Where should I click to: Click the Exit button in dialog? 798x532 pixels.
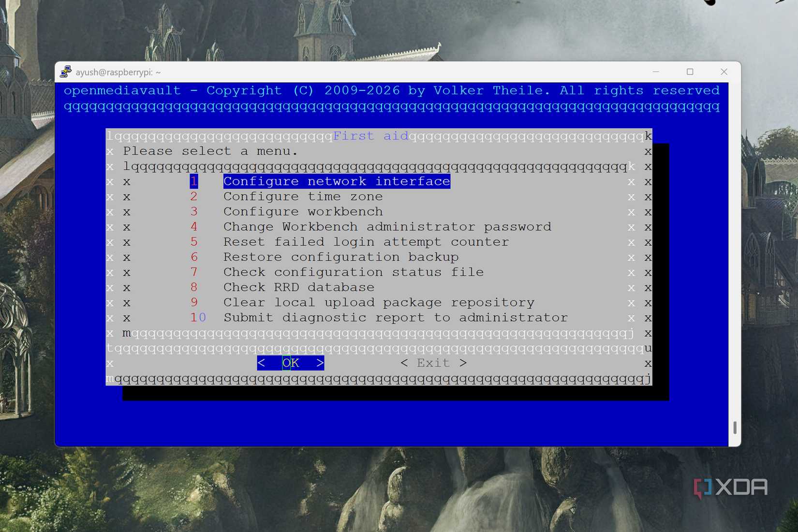tap(434, 363)
